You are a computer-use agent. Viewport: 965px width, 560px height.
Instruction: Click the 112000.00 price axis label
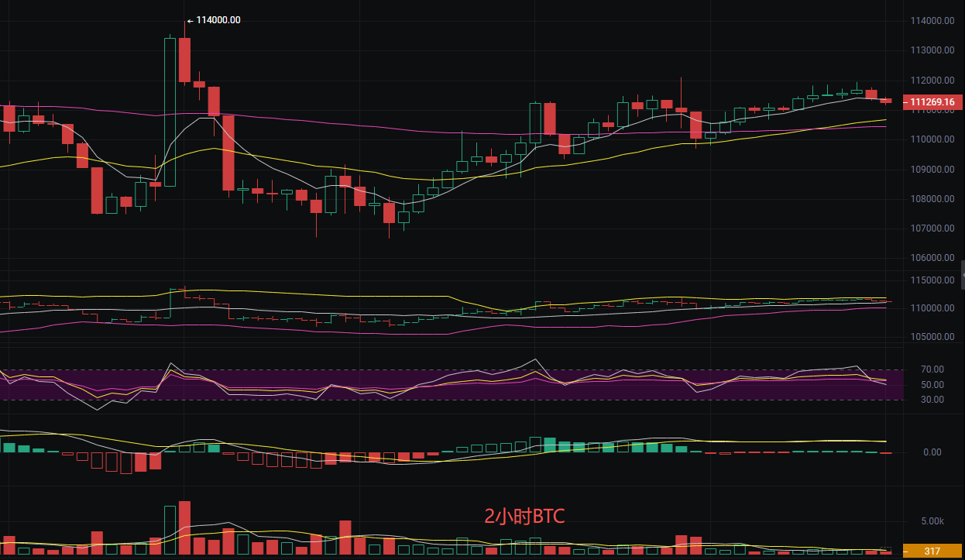click(x=932, y=81)
